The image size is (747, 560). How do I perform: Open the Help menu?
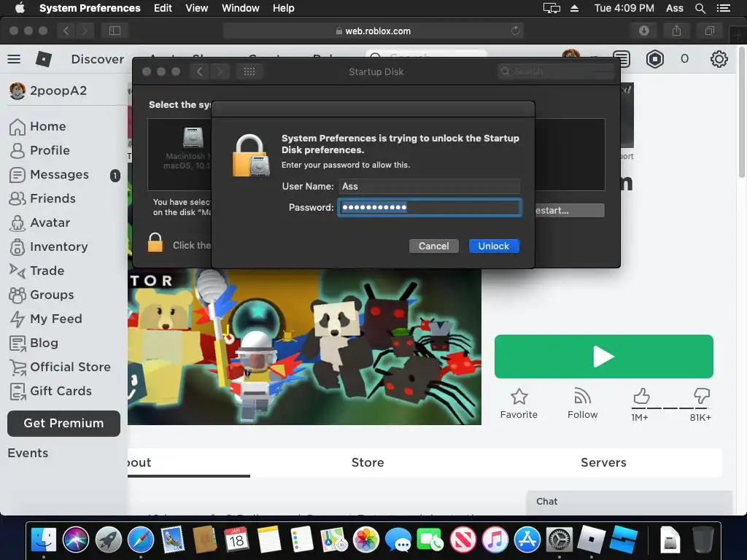coord(283,8)
